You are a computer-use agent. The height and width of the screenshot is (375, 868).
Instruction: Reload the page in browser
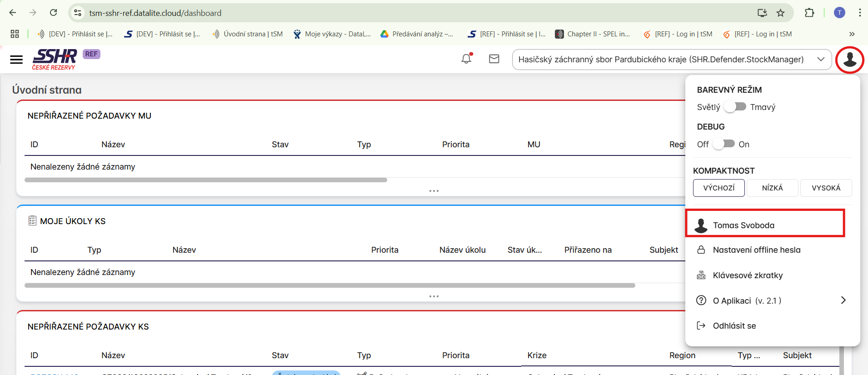point(53,13)
